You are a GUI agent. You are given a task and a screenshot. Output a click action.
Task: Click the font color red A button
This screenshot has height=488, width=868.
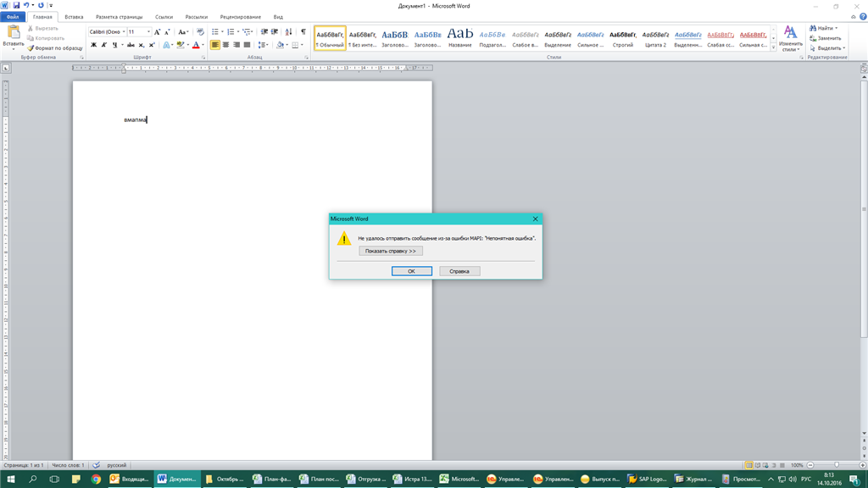click(x=196, y=45)
